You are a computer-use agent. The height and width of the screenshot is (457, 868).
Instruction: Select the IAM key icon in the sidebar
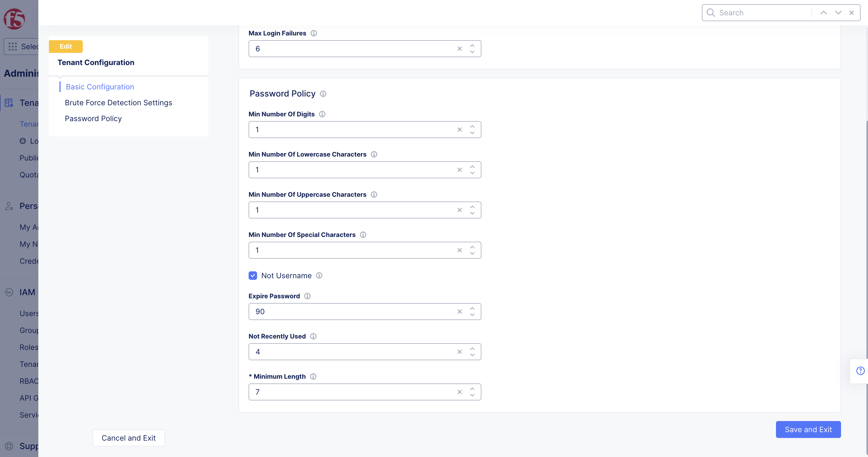pyautogui.click(x=9, y=292)
